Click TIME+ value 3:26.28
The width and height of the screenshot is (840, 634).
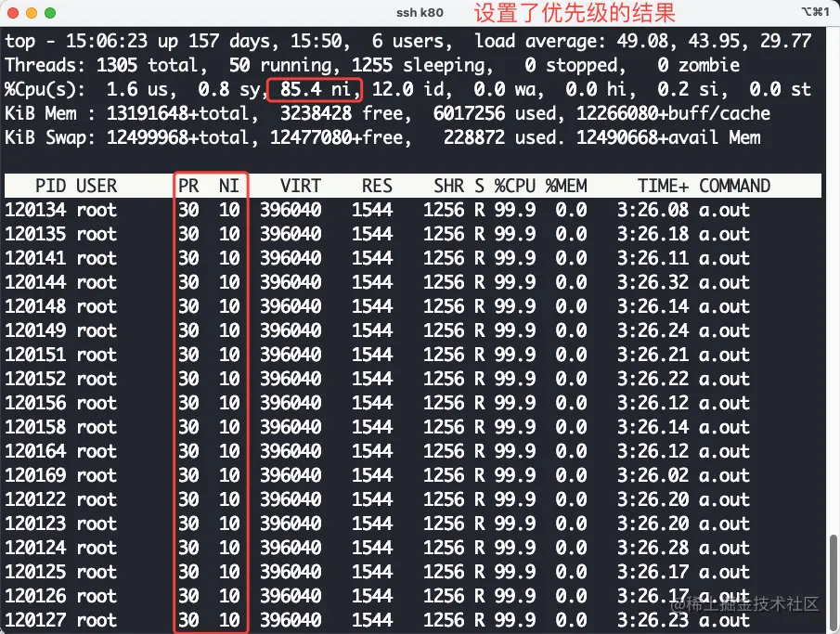coord(653,547)
